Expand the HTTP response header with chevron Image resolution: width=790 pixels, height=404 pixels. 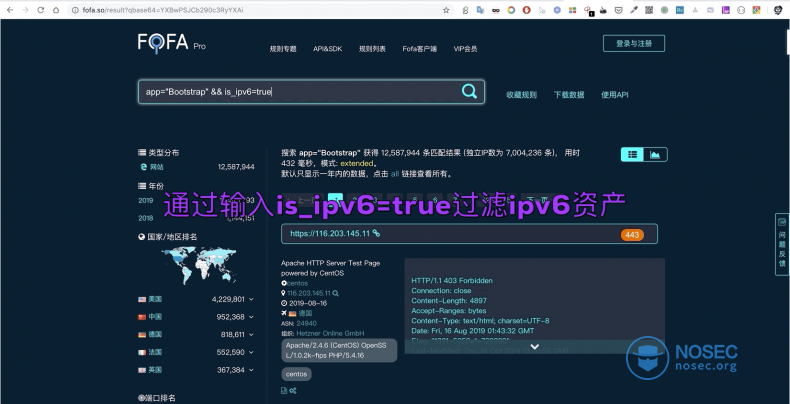(535, 347)
